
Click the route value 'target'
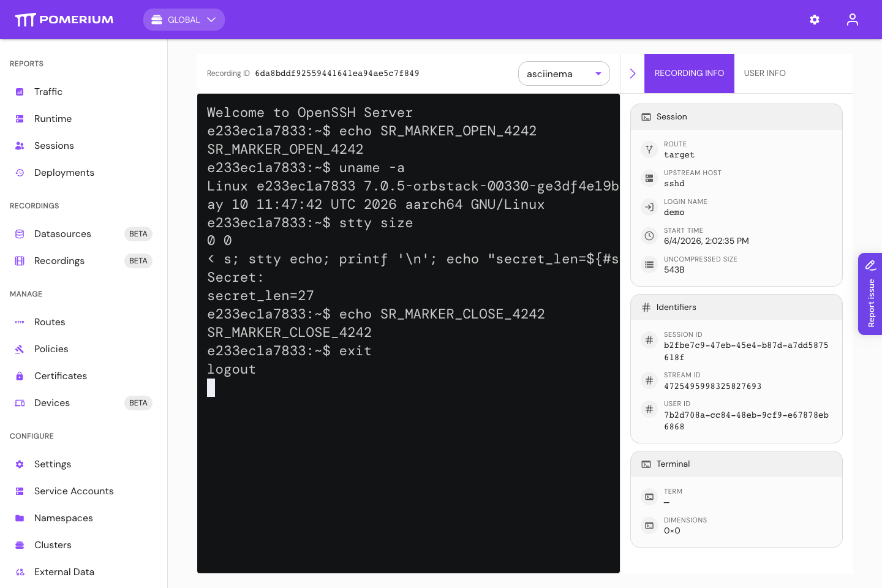click(x=679, y=155)
